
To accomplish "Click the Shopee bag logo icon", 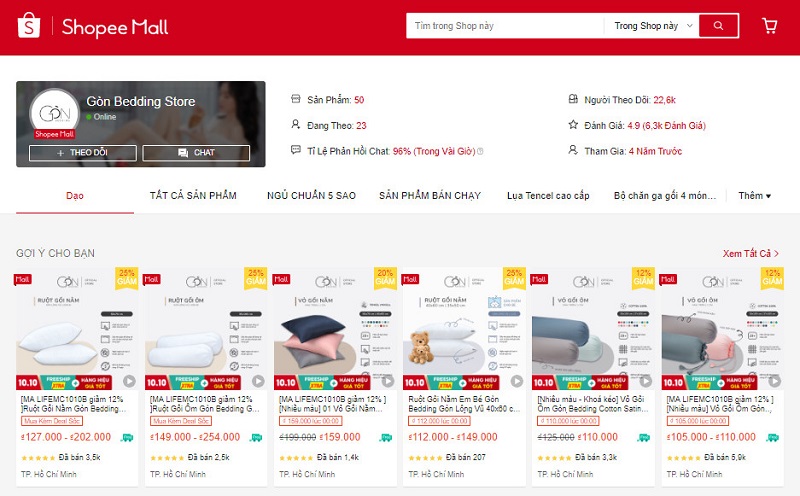I will pyautogui.click(x=29, y=26).
